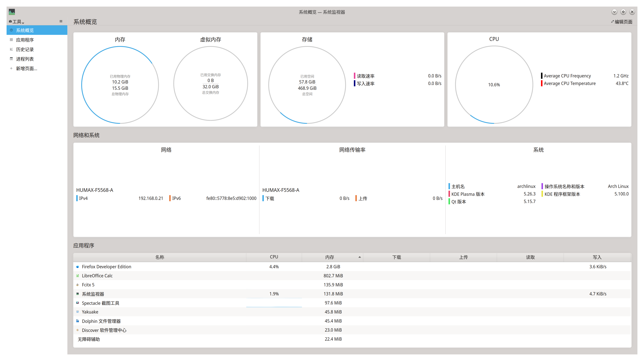
Task: Open the hamburger menu in sidebar header
Action: click(x=61, y=22)
